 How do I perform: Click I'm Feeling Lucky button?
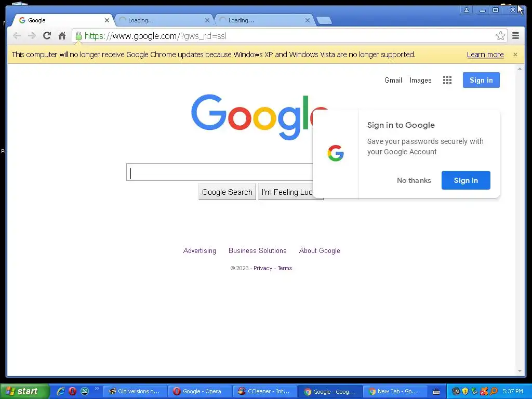tap(287, 192)
